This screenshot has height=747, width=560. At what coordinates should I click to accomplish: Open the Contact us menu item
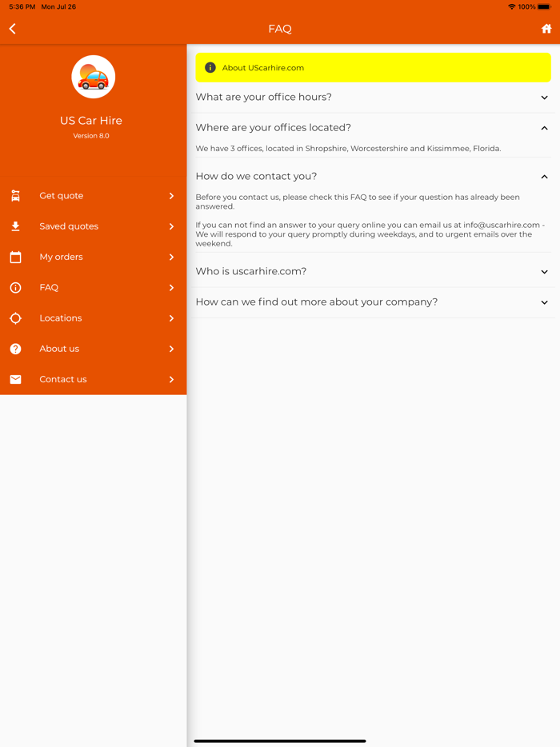(x=94, y=379)
